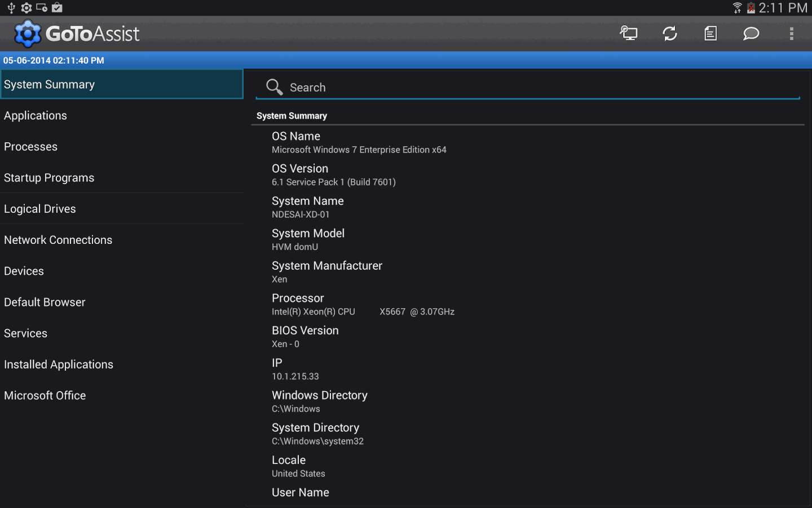Image resolution: width=812 pixels, height=508 pixels.
Task: Start a chat with the customer
Action: click(751, 33)
